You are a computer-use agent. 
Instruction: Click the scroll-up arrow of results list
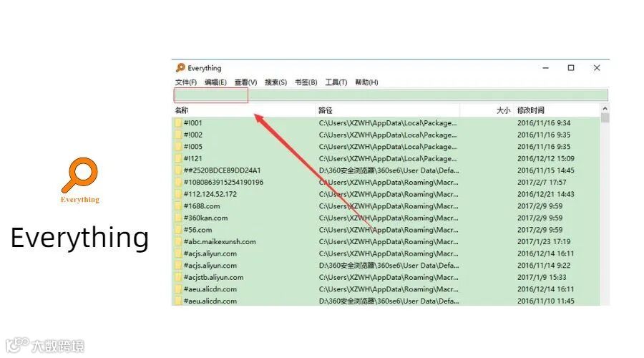(x=605, y=109)
